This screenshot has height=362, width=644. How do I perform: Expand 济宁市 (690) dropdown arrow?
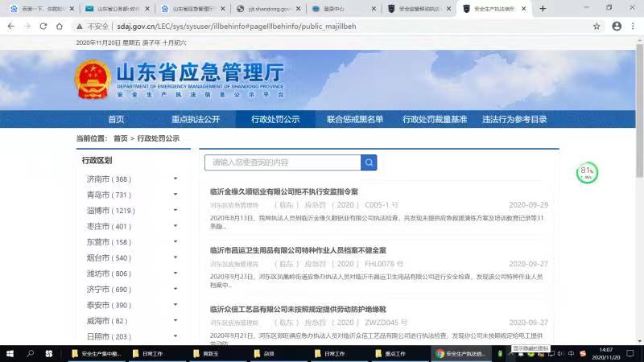pos(175,289)
